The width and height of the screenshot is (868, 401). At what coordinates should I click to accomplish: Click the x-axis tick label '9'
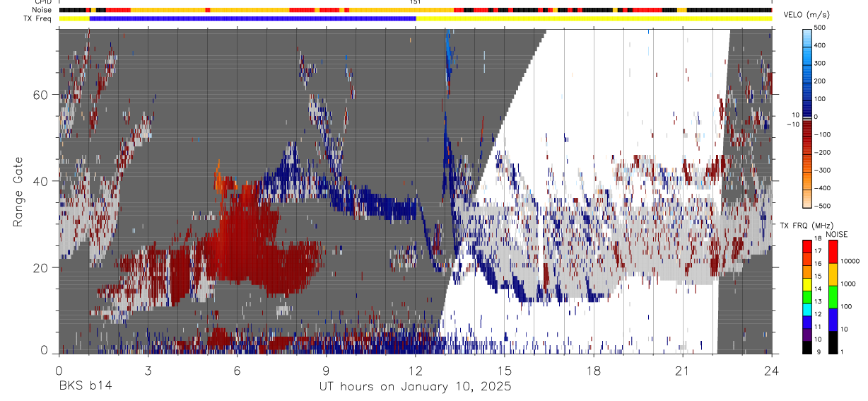pos(326,371)
